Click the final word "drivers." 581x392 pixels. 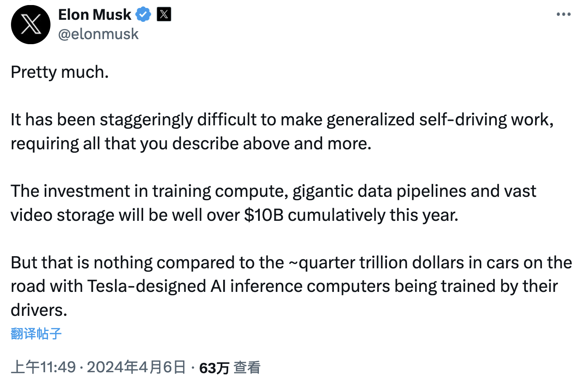tap(39, 310)
